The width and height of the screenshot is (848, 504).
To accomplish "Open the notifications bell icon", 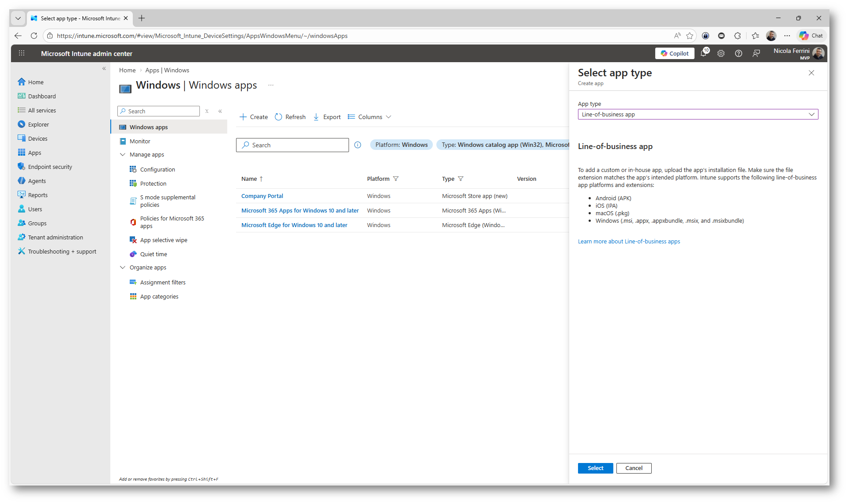I will tap(703, 53).
